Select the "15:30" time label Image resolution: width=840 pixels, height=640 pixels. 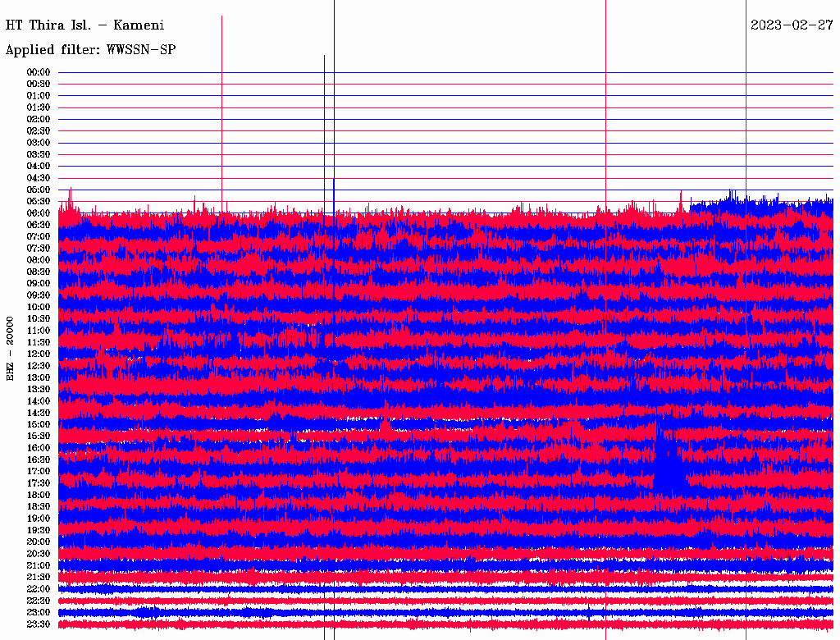click(39, 437)
